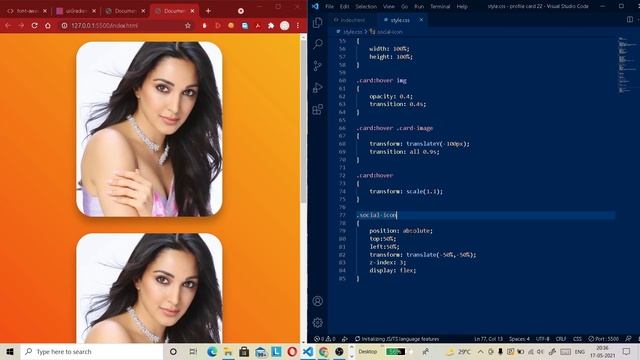640x360 pixels.
Task: Show hidden system tray icons
Action: (480, 351)
